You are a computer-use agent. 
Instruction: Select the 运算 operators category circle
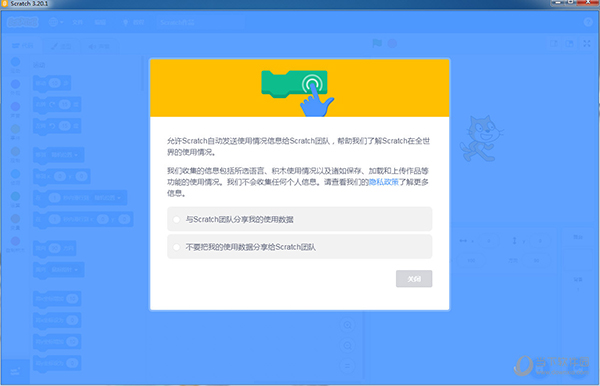tap(15, 196)
